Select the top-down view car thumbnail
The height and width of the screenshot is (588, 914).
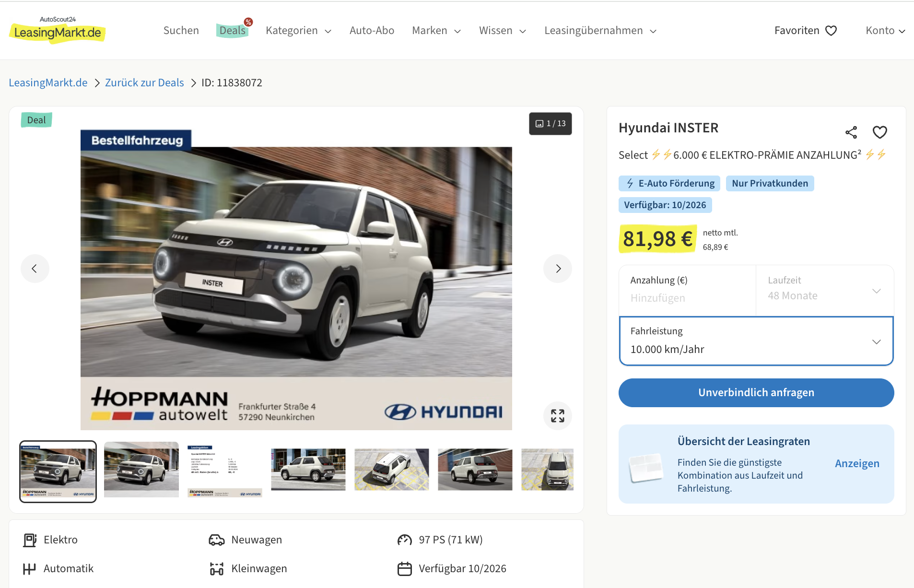pyautogui.click(x=391, y=470)
